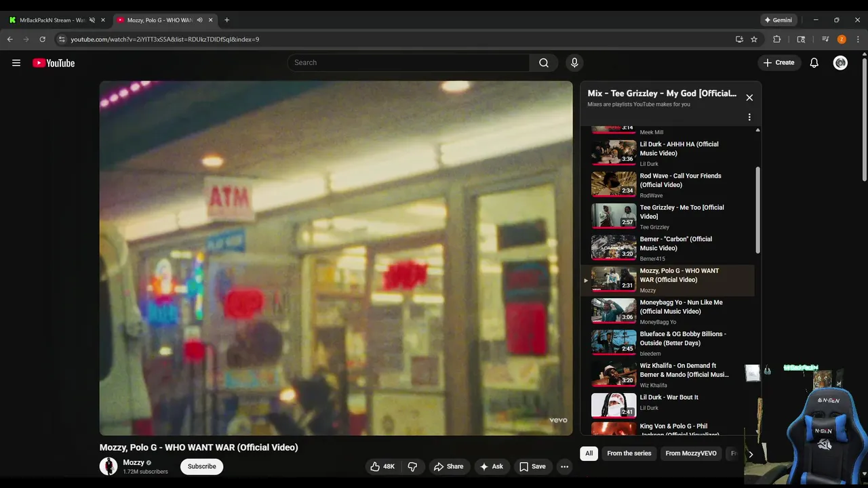Play Moneybagg Yo - Nun Like Me
Image resolution: width=868 pixels, height=488 pixels.
pyautogui.click(x=667, y=312)
